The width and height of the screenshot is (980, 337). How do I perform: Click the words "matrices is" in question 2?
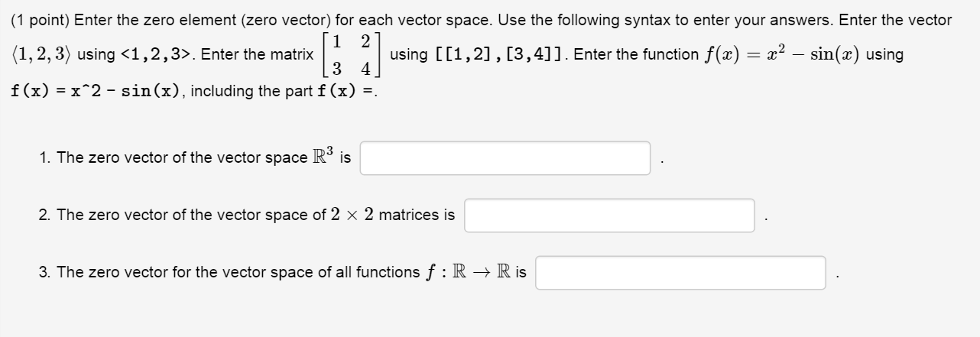point(417,215)
